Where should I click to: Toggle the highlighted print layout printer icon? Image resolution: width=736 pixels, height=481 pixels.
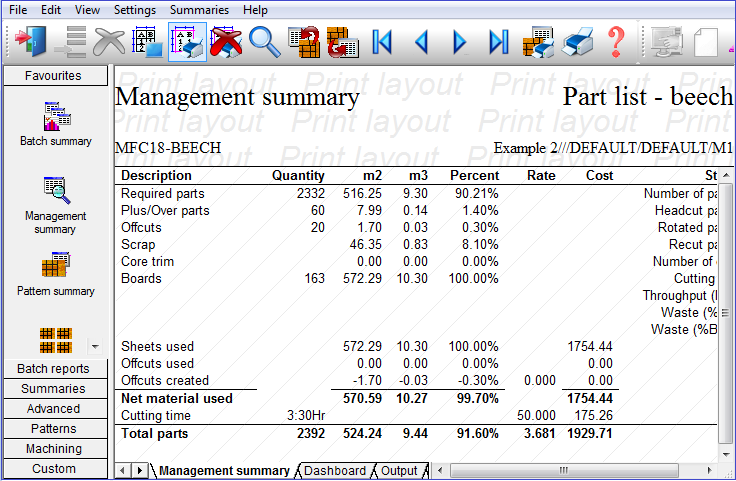187,42
